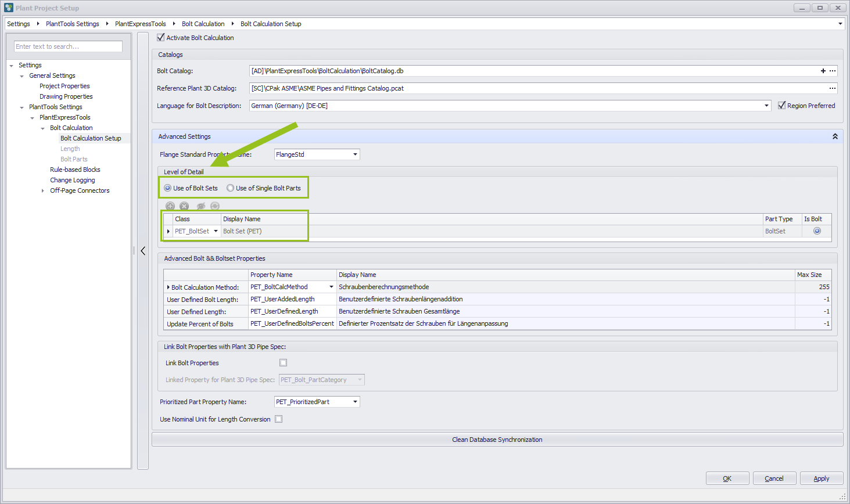Image resolution: width=850 pixels, height=504 pixels.
Task: Select Rule-based Blocks tree item
Action: [x=75, y=170]
